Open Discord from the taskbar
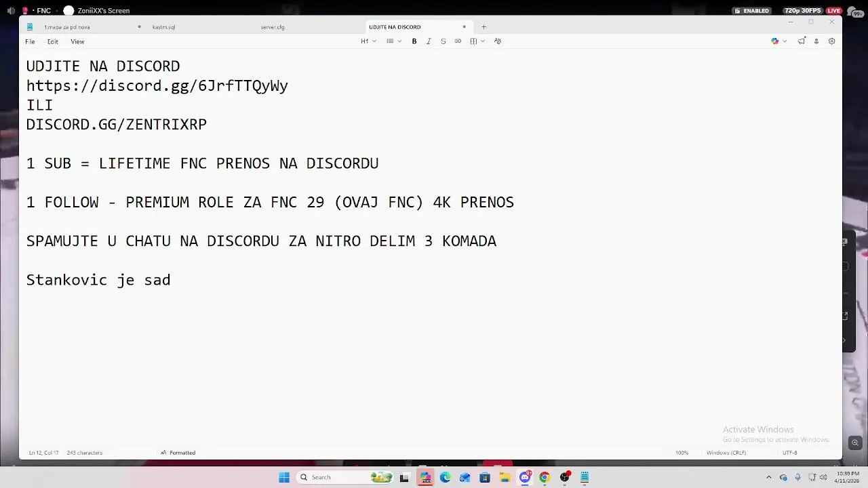 (x=525, y=477)
